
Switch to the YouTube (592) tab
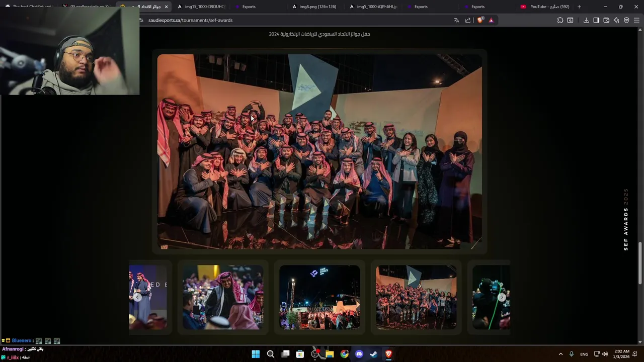click(545, 7)
